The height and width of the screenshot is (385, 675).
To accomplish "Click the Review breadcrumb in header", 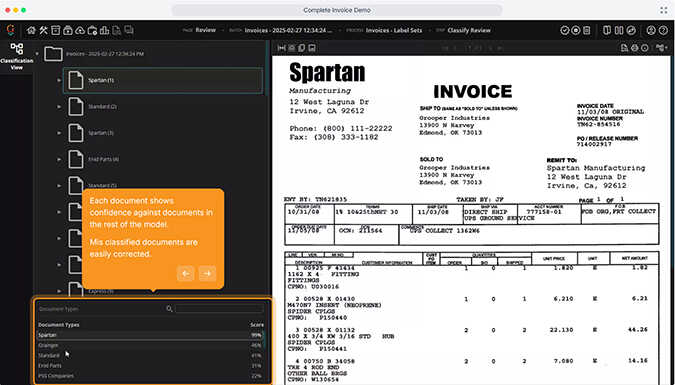I will coord(206,30).
